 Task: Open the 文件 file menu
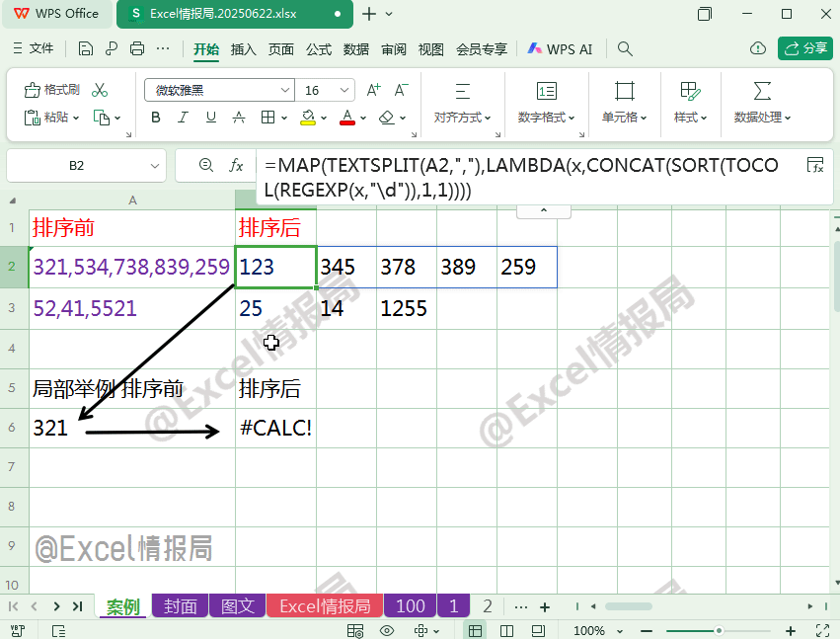[34, 48]
